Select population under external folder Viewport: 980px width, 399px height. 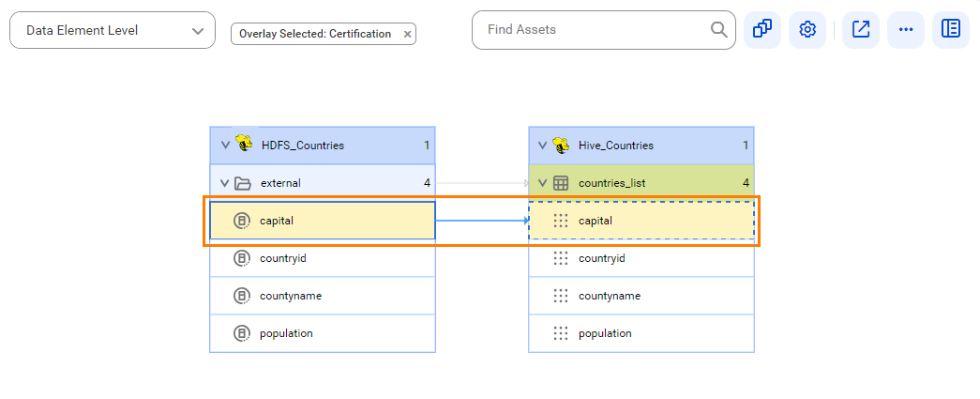[323, 333]
